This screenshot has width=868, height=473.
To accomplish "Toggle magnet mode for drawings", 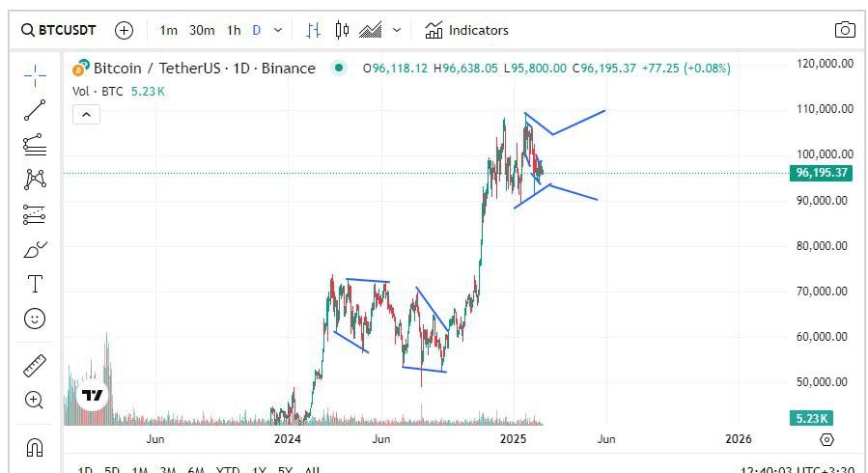I will point(35,447).
